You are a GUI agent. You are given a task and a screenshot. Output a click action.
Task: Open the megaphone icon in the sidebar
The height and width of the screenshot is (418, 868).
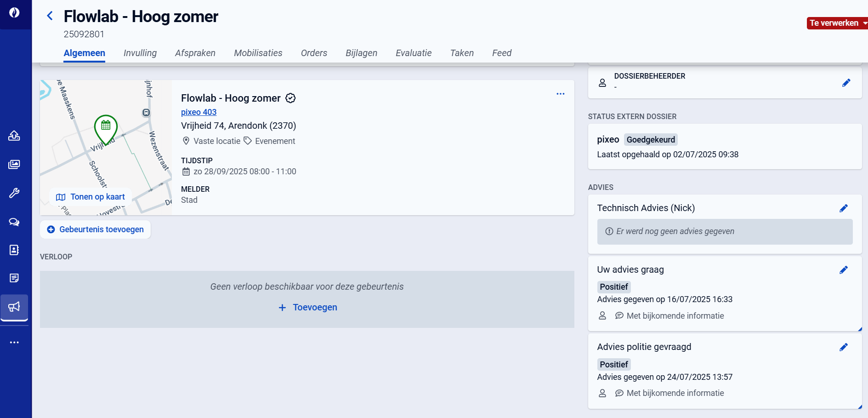(14, 307)
